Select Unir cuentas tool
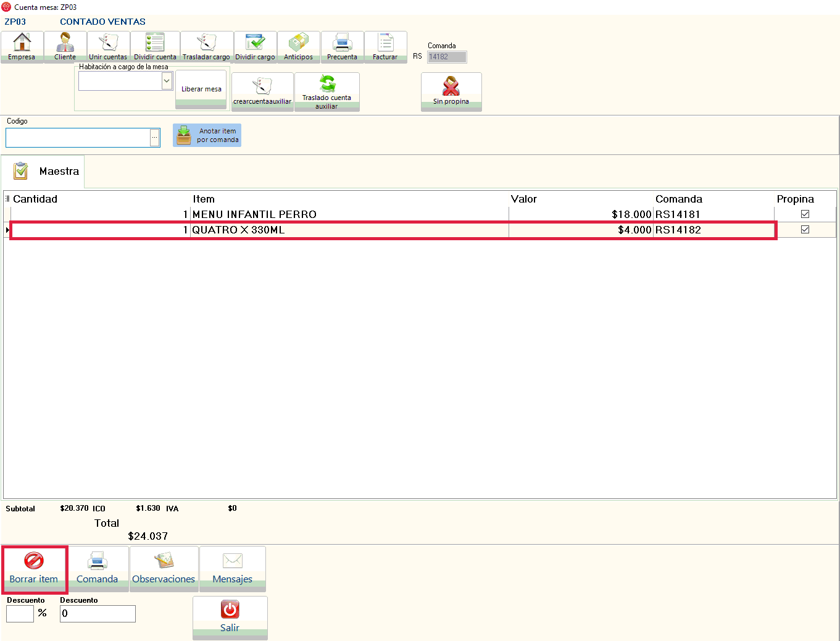The height and width of the screenshot is (641, 840). tap(108, 46)
